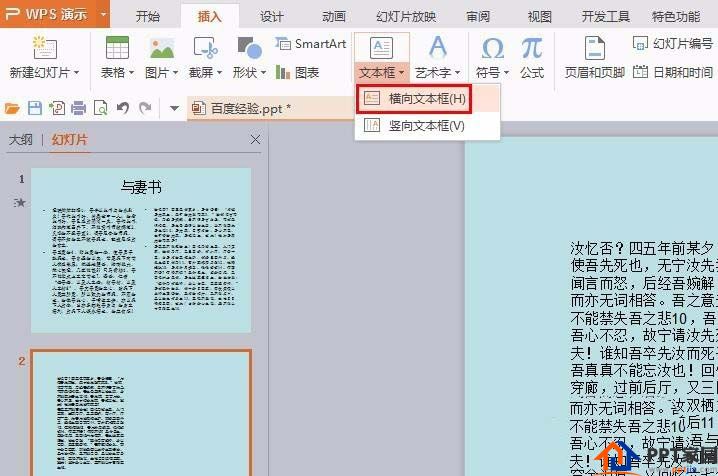Insert SmartArt graphic
The height and width of the screenshot is (476, 718).
pos(310,44)
